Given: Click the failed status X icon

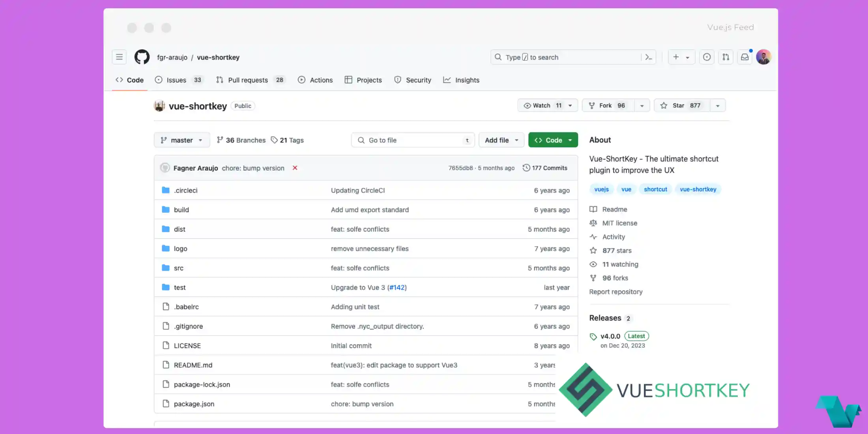Looking at the screenshot, I should (295, 168).
